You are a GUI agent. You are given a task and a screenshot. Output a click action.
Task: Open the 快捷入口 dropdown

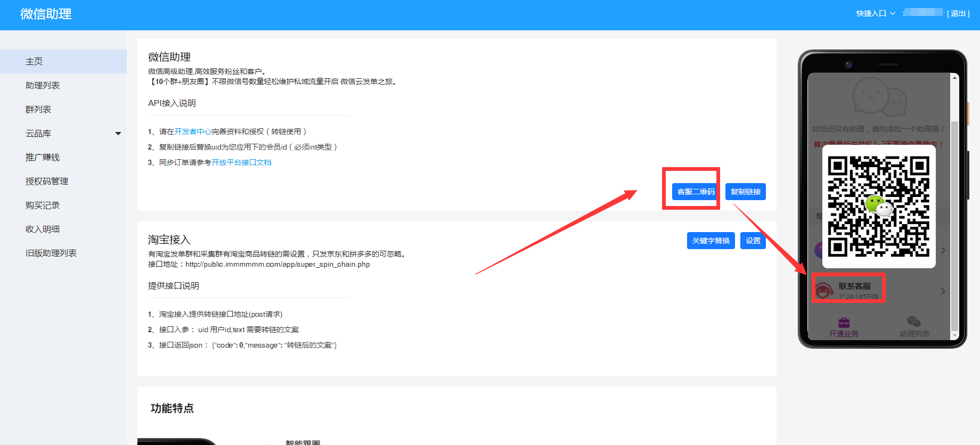(876, 13)
